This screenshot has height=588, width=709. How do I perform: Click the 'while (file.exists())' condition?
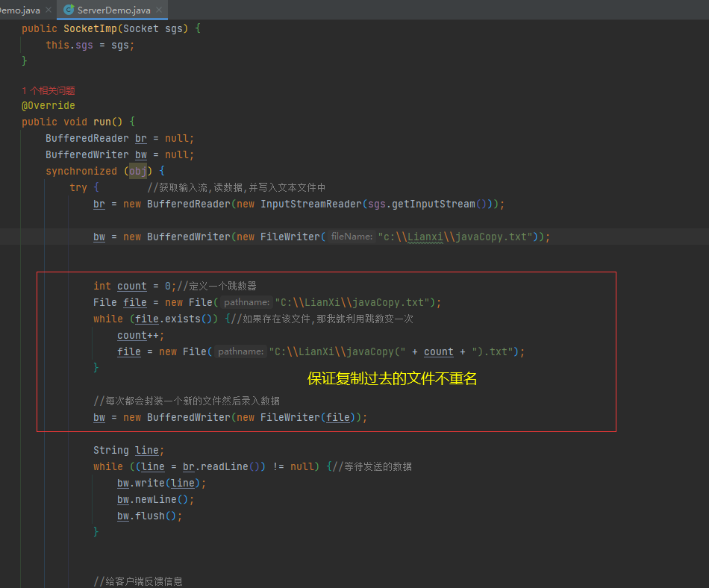(x=155, y=319)
